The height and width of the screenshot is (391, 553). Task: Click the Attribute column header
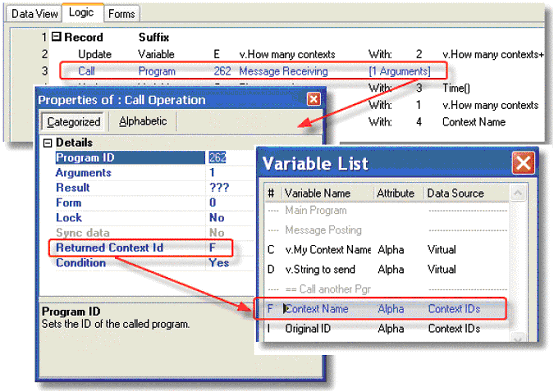398,193
